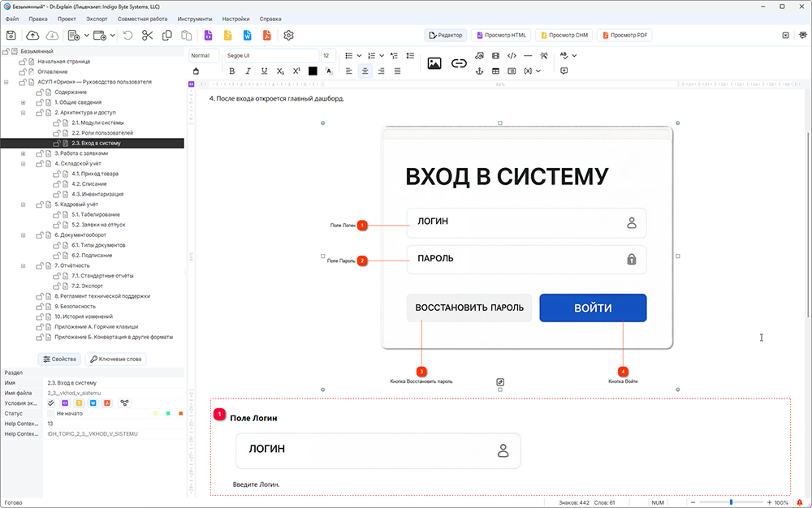The height and width of the screenshot is (508, 812).
Task: Click the Свойства panel button
Action: pos(59,359)
